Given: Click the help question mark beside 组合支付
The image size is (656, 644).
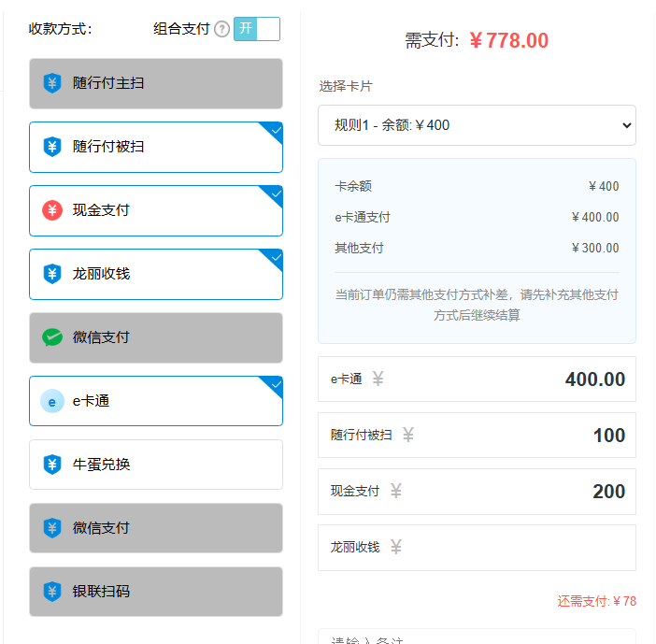Looking at the screenshot, I should [x=221, y=29].
